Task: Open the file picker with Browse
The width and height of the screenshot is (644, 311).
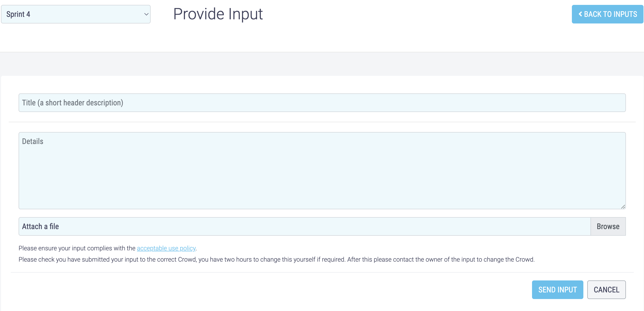Action: point(608,226)
